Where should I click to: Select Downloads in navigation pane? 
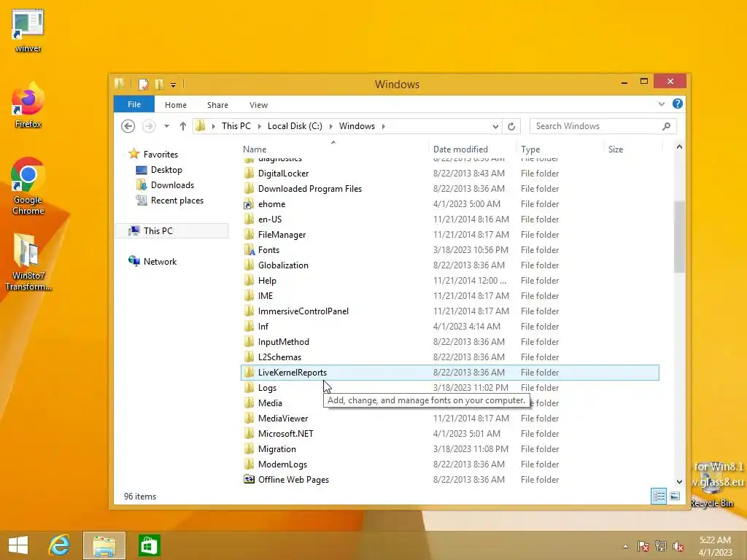165,184
